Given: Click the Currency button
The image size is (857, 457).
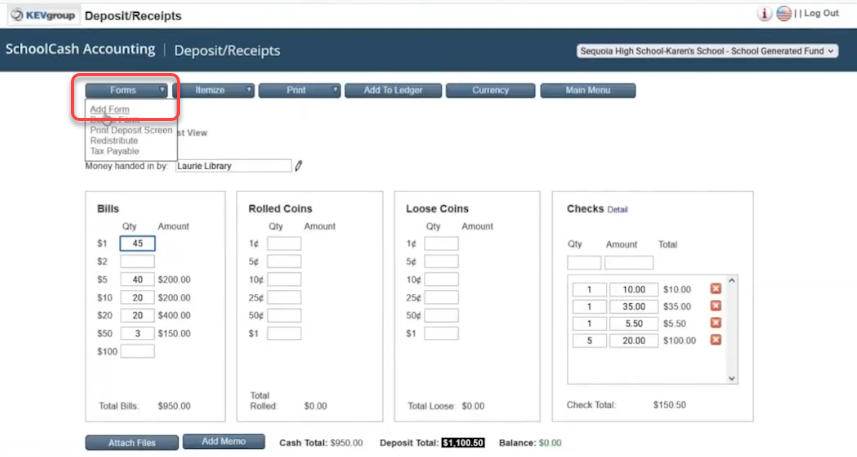Looking at the screenshot, I should pyautogui.click(x=490, y=90).
